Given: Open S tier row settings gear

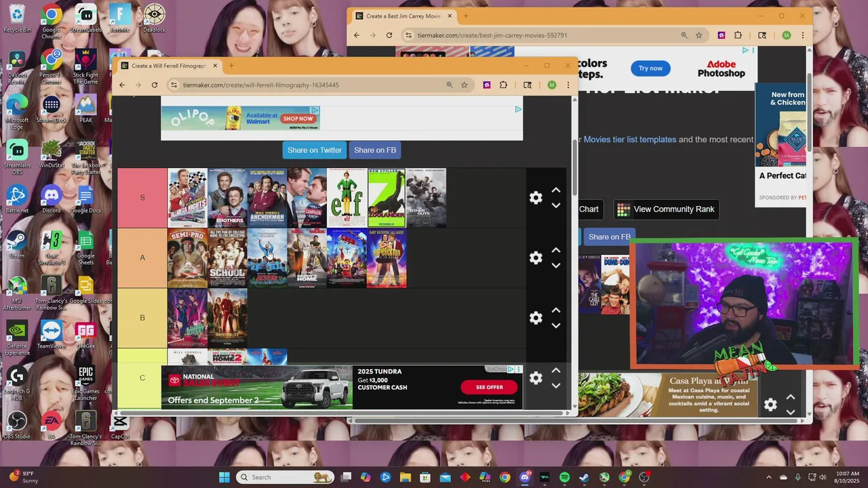Looking at the screenshot, I should coord(536,198).
